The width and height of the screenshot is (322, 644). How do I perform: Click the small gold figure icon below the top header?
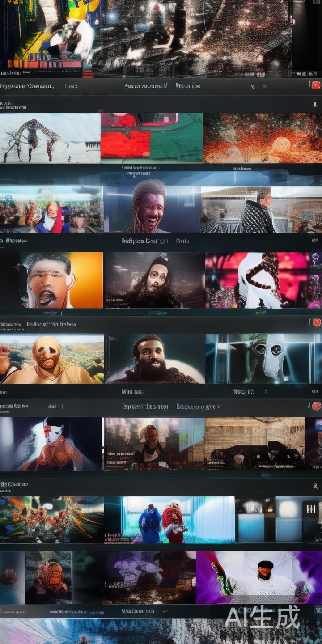pyautogui.click(x=315, y=104)
